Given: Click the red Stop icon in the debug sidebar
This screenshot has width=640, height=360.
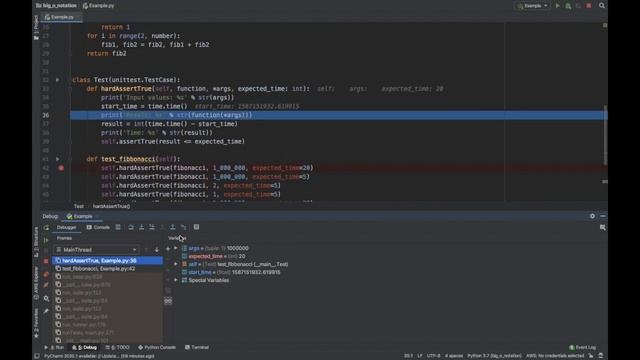Looking at the screenshot, I should click(x=46, y=261).
